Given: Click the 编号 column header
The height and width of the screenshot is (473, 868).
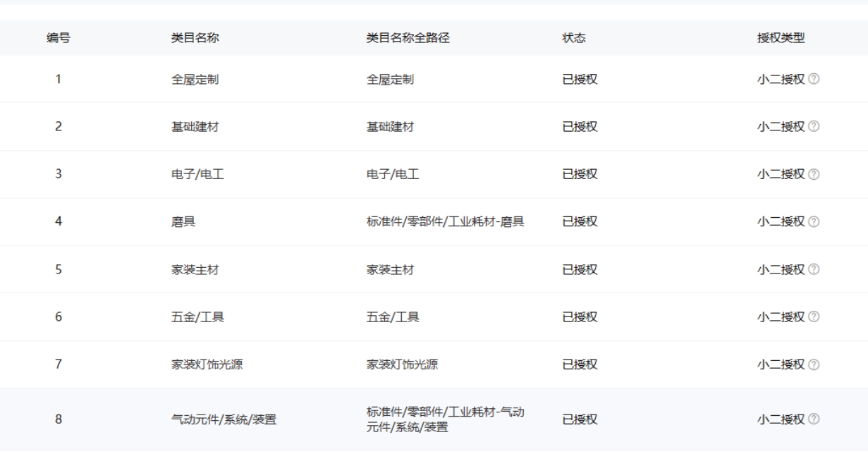Looking at the screenshot, I should pyautogui.click(x=58, y=38).
